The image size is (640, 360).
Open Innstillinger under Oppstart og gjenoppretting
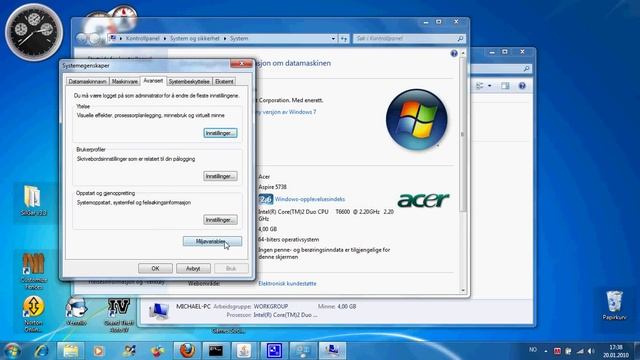[220, 220]
